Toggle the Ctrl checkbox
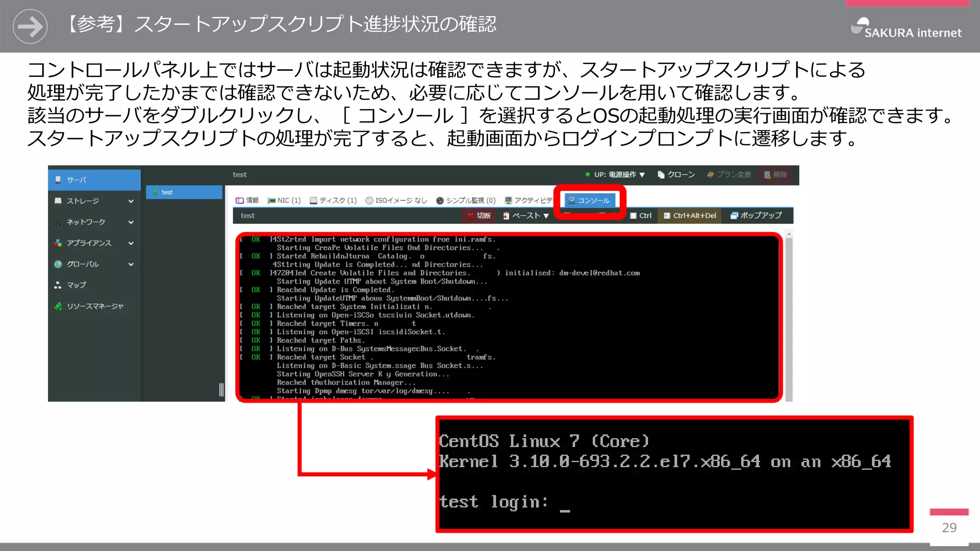This screenshot has width=980, height=551. coord(634,216)
